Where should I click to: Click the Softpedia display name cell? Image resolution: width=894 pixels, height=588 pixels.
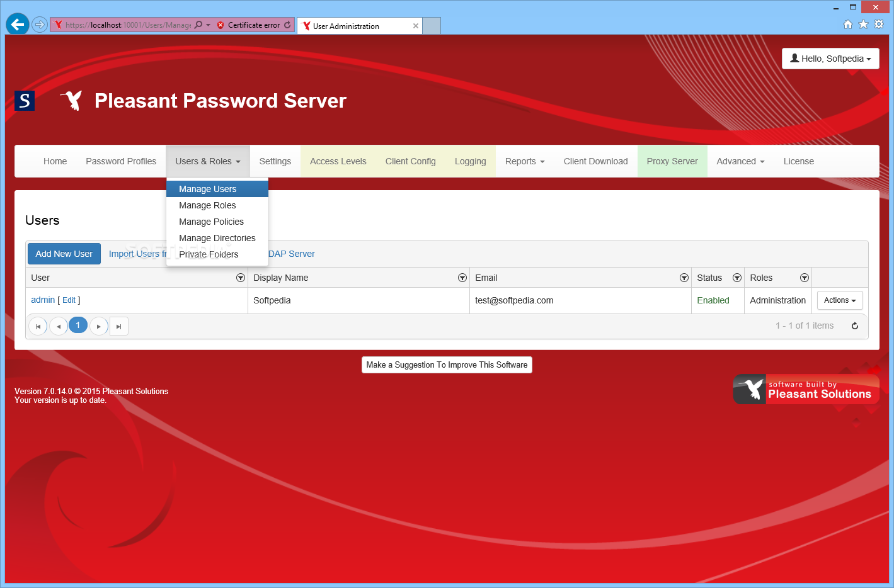click(358, 300)
